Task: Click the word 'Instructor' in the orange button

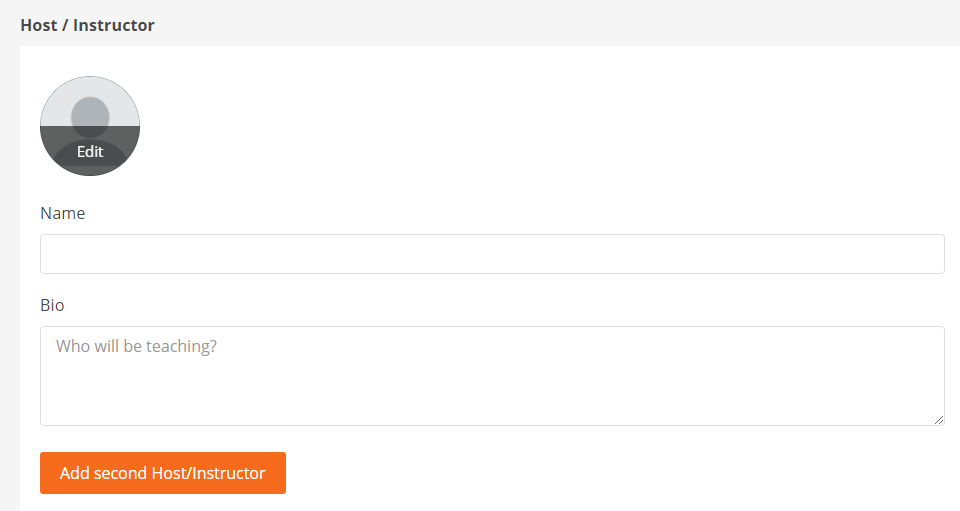Action: (229, 473)
